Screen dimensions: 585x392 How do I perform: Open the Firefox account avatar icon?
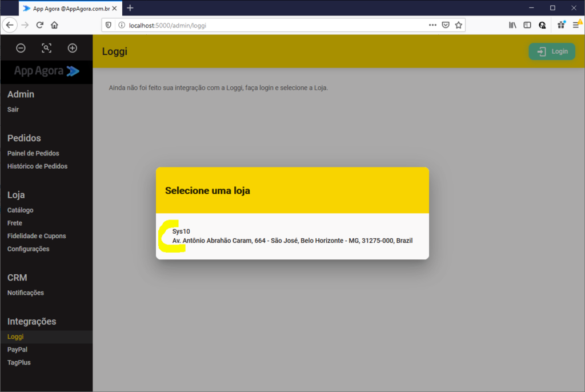[542, 25]
